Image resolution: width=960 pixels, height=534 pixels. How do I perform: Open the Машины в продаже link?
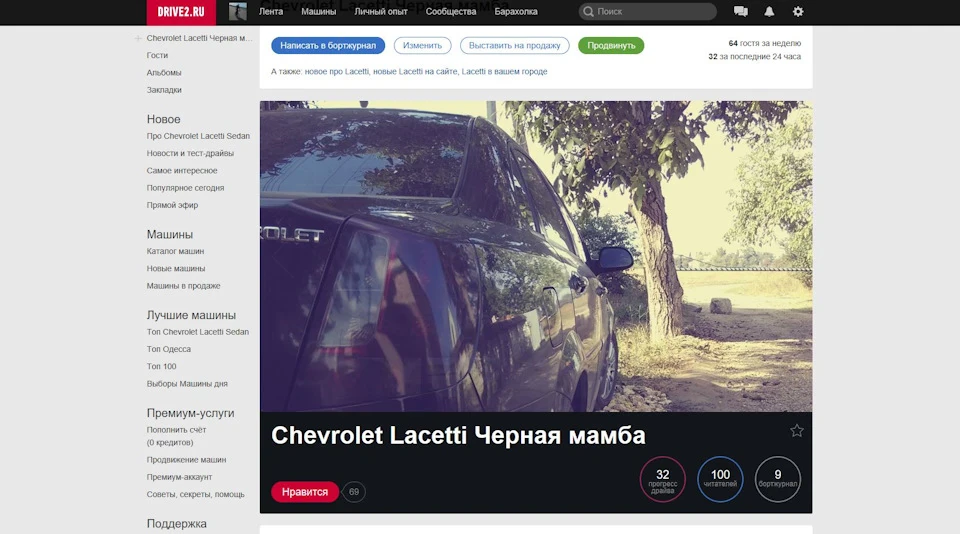tap(184, 285)
